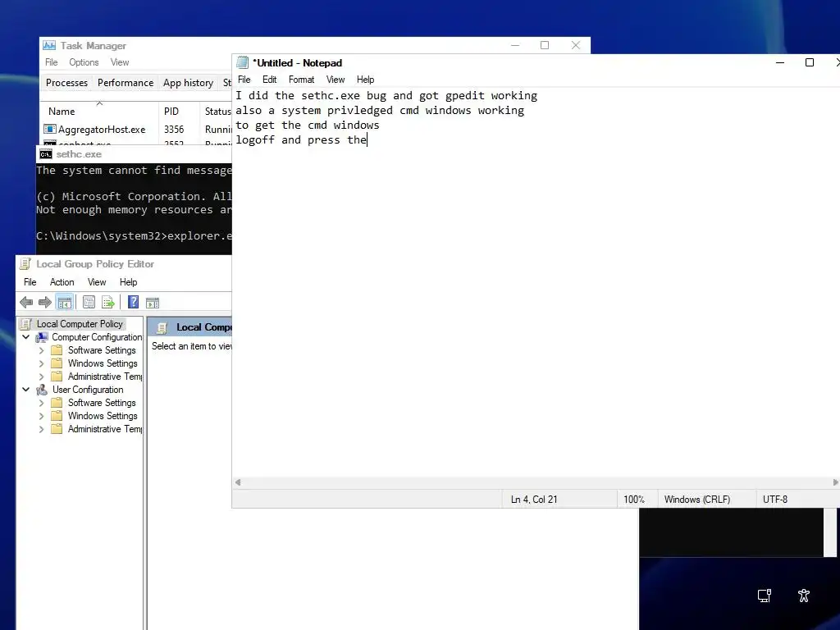Collapse the User Configuration tree node
Screen dimensions: 840x630
25,390
